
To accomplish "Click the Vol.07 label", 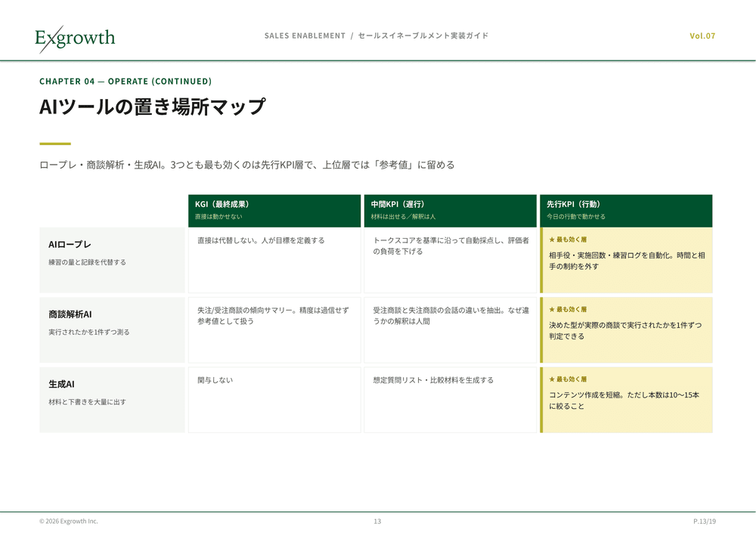I will (702, 36).
